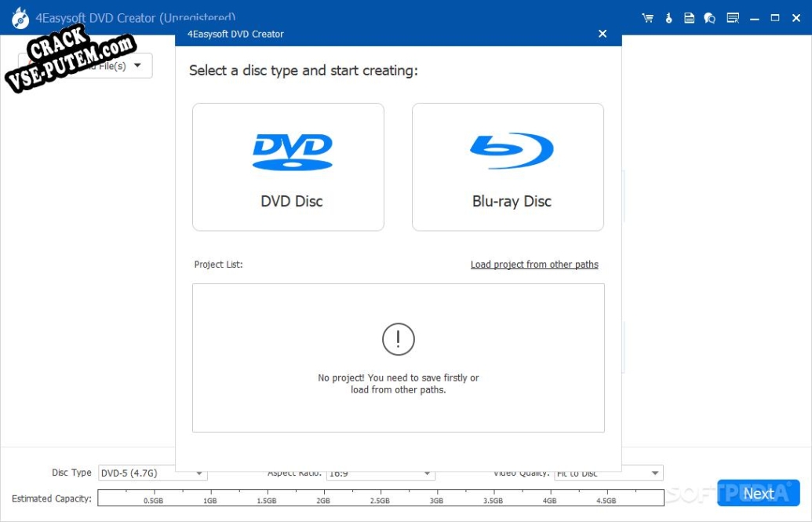Open the feedback chat icon
Screen dimensions: 812x522
[x=709, y=18]
